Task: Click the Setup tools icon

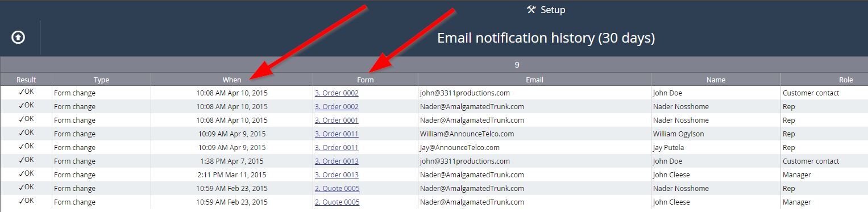Action: coord(531,10)
